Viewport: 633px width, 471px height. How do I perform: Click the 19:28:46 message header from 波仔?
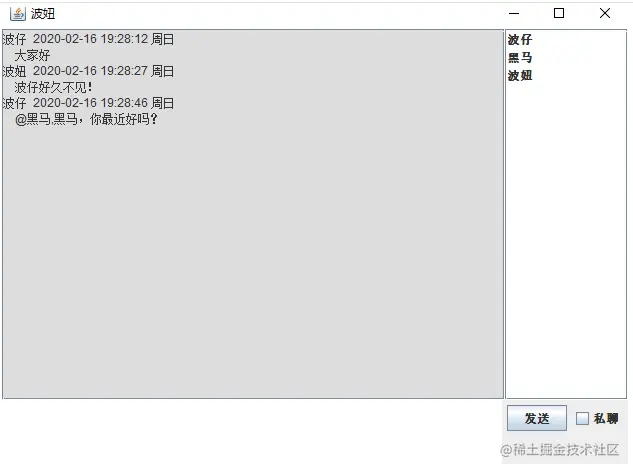88,103
